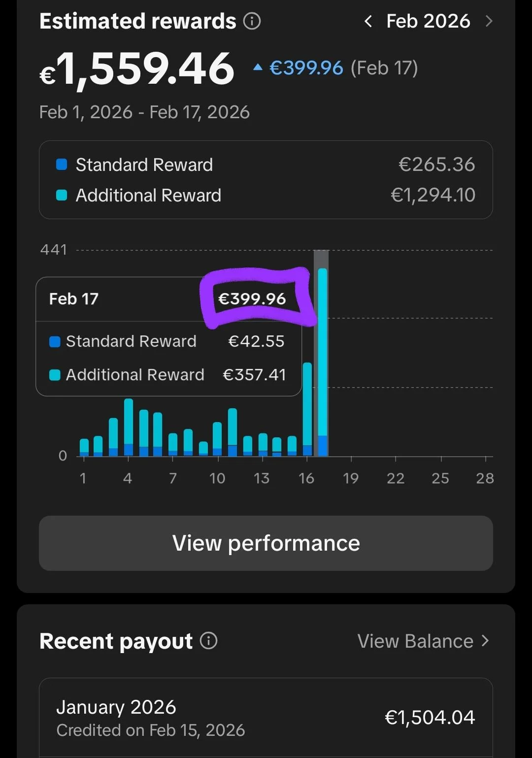Click Standard Reward legend square in summary

(x=62, y=165)
